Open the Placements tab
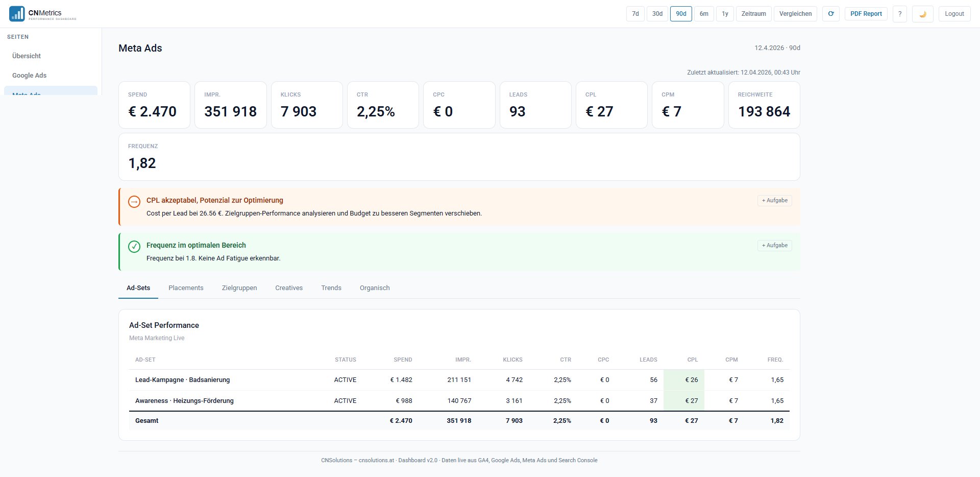Image resolution: width=980 pixels, height=477 pixels. pos(186,288)
